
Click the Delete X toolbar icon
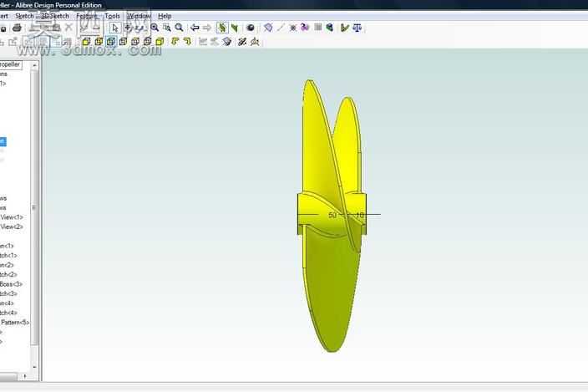68,28
